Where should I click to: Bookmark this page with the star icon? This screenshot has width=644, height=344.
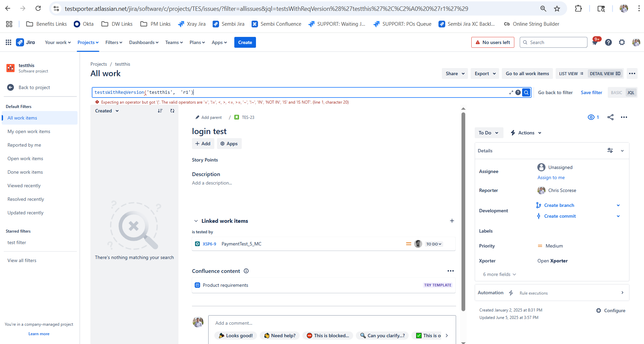[557, 9]
